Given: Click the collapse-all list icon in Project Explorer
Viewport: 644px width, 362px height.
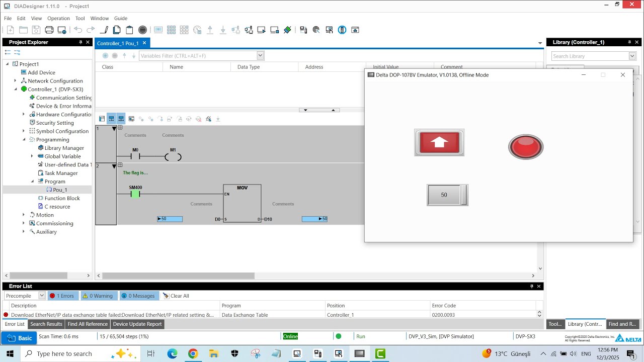Looking at the screenshot, I should (17, 52).
